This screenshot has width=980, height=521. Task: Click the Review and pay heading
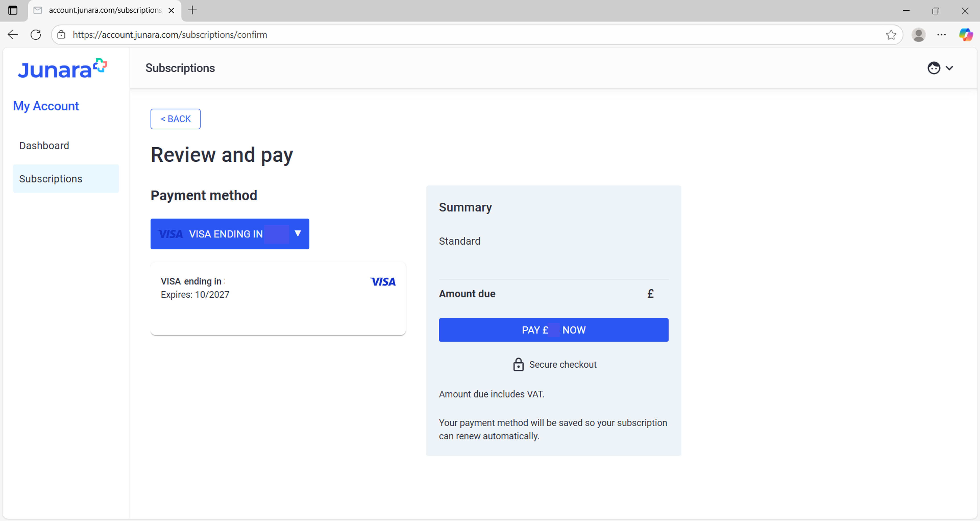point(222,155)
